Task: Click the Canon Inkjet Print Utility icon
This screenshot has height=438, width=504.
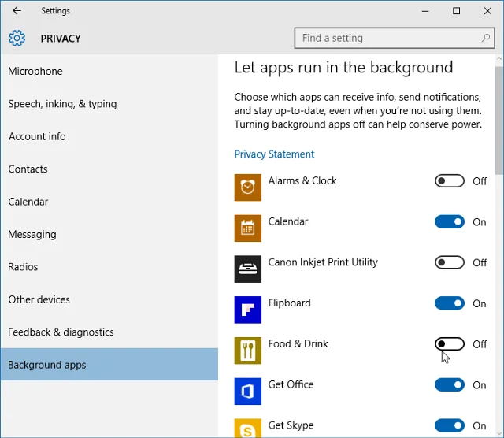Action: 247,269
